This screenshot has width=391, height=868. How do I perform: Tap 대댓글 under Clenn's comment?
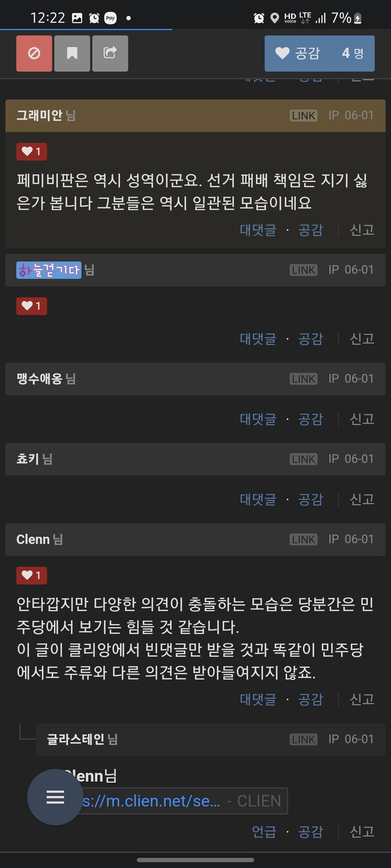click(258, 699)
